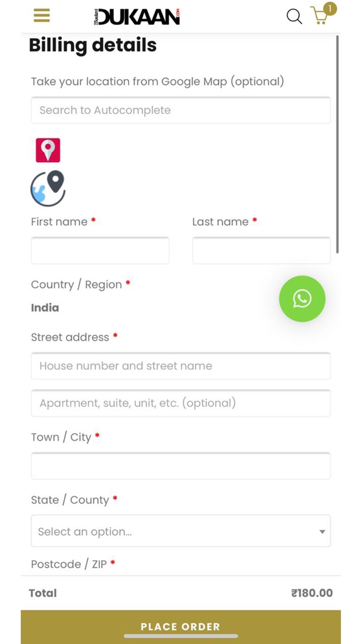
Task: Click the Dukaan logo
Action: coord(137,17)
